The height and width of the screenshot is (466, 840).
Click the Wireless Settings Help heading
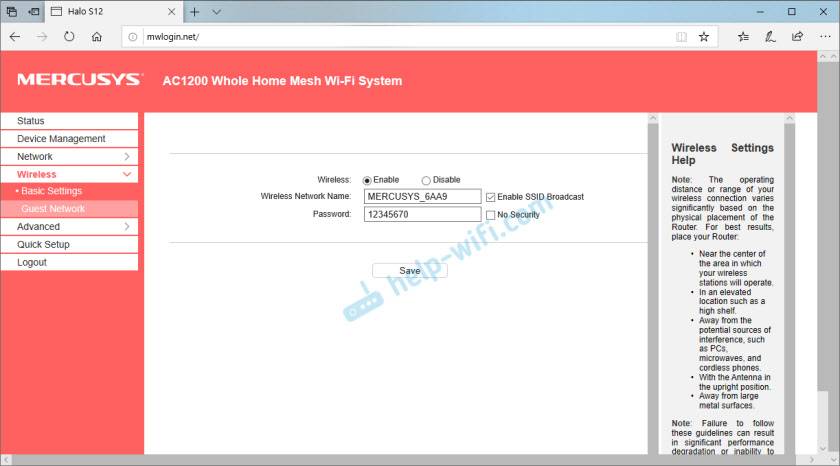pyautogui.click(x=722, y=154)
